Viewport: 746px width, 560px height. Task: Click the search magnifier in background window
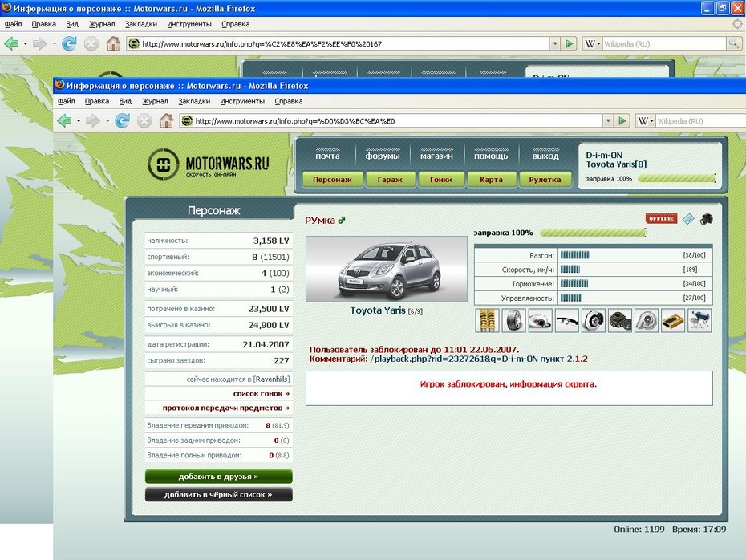coord(734,44)
